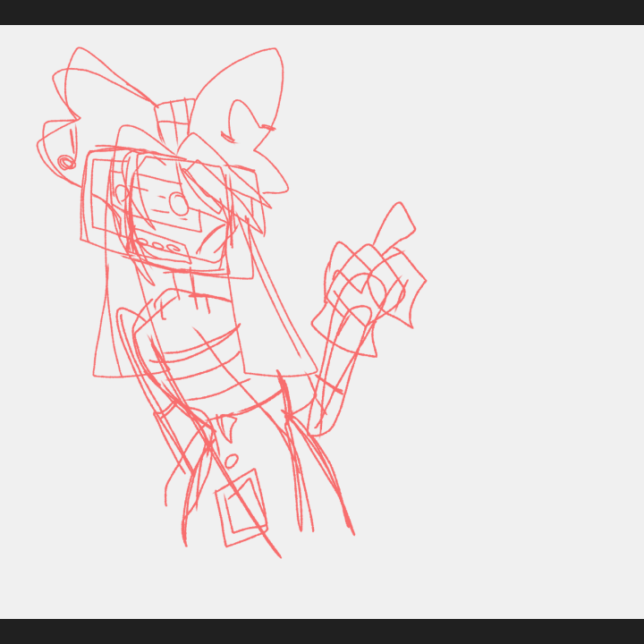The image size is (644, 644).
Task: Click the bottom dark letterbox bar
Action: point(322,631)
